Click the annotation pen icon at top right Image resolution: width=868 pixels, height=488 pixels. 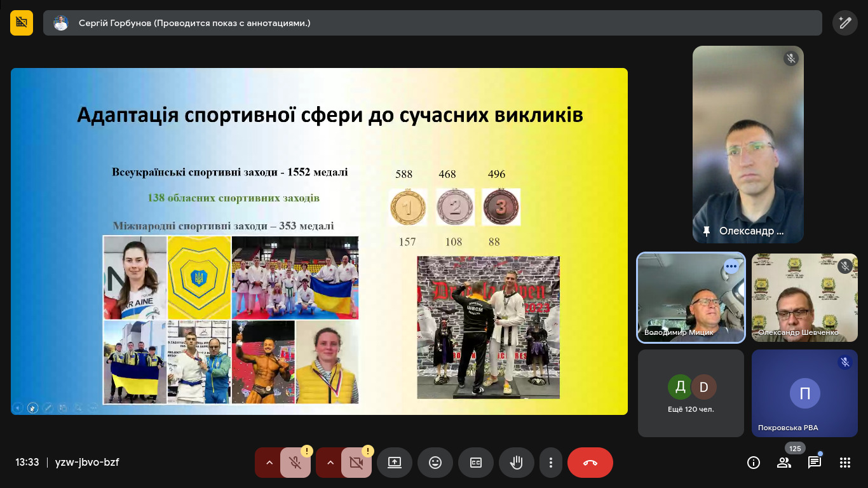tap(844, 23)
